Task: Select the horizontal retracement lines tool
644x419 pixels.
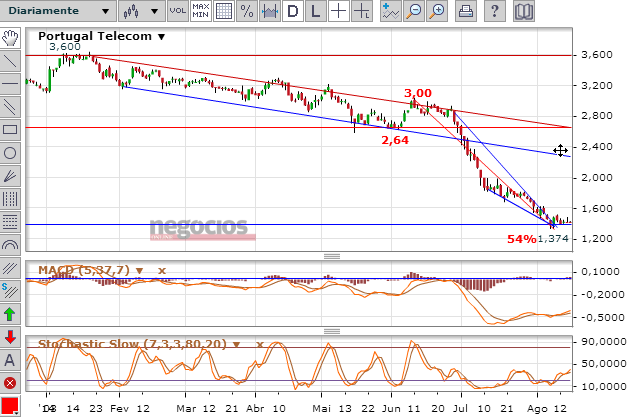Action: click(x=10, y=222)
